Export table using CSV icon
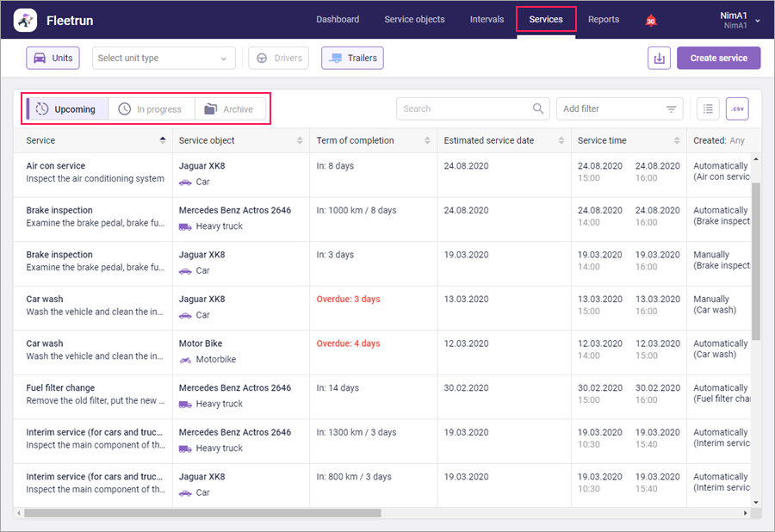Viewport: 775px width, 532px height. [737, 108]
